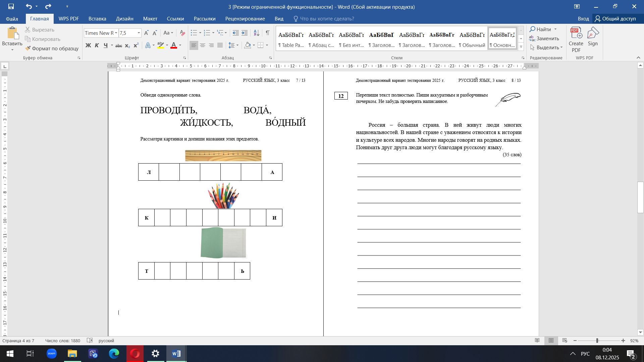Screen dimensions: 644x362
Task: Clear all formatting with eraser icon
Action: pos(182,33)
